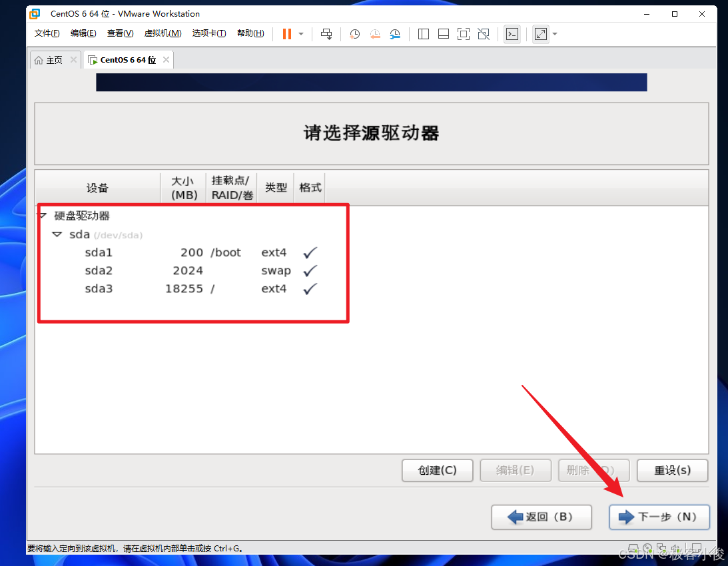
Task: Click the 设备 column header
Action: click(97, 188)
